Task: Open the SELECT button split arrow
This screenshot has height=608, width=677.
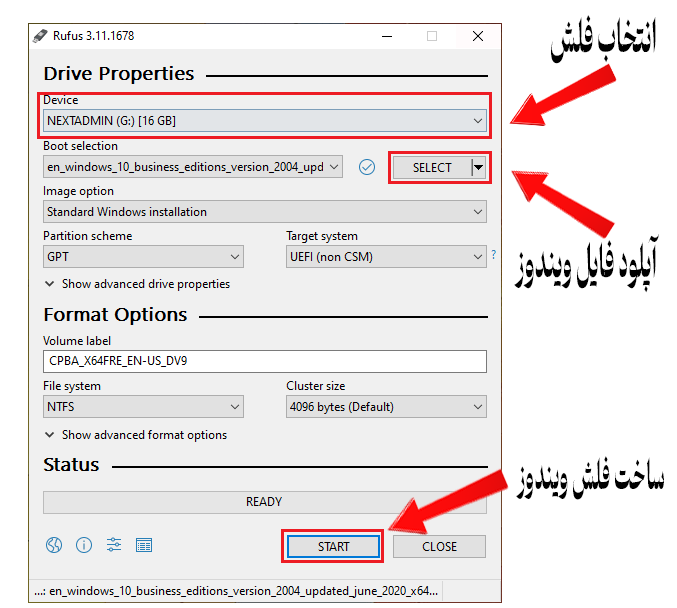Action: click(478, 167)
